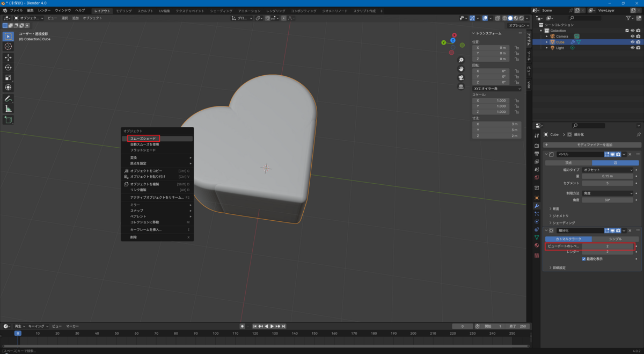Viewport: 644px width, 354px height.
Task: Select the Scale tool
Action: 8,77
